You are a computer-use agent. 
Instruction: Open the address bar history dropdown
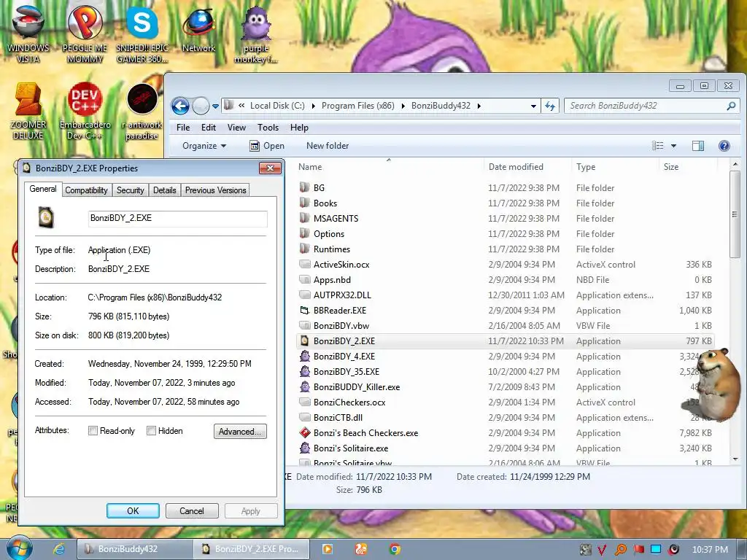point(533,106)
